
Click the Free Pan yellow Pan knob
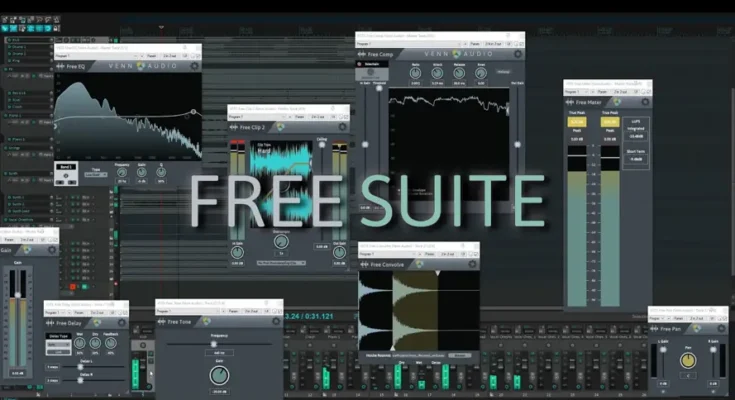688,360
